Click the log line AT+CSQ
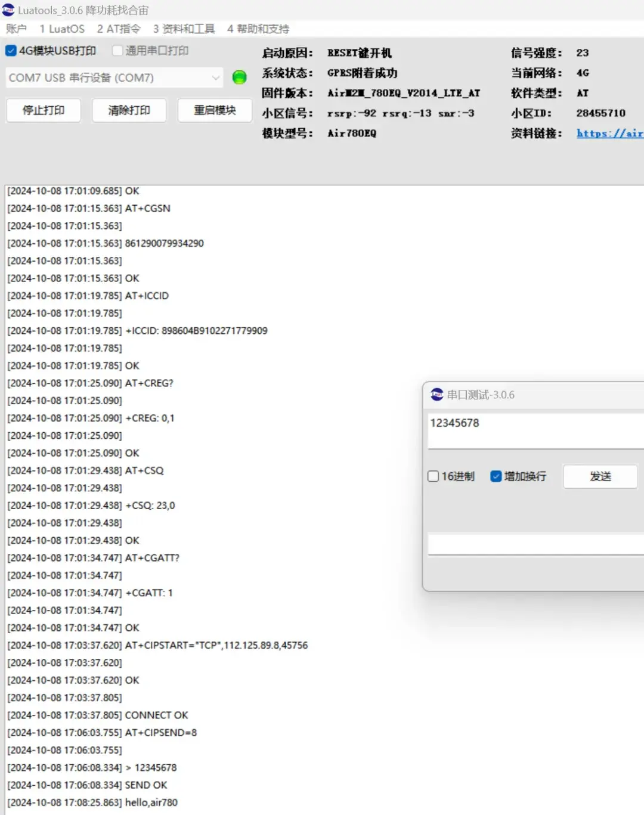The height and width of the screenshot is (815, 644). [x=144, y=470]
